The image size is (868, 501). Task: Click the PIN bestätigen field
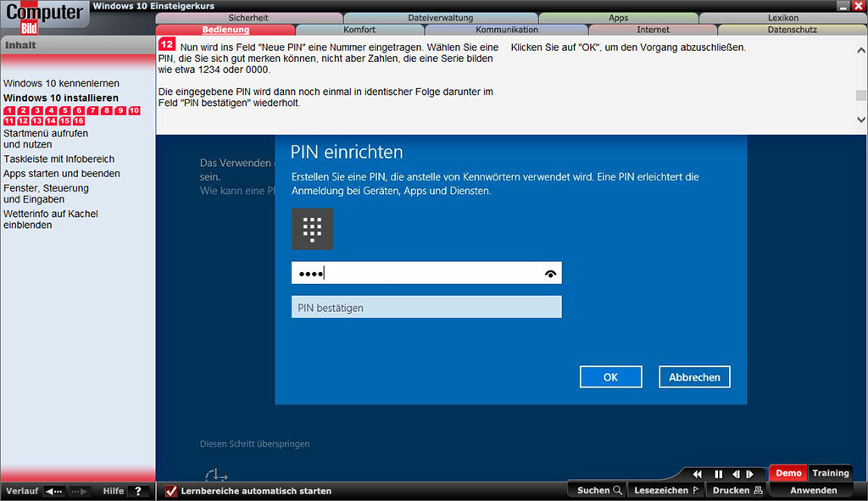pos(426,307)
